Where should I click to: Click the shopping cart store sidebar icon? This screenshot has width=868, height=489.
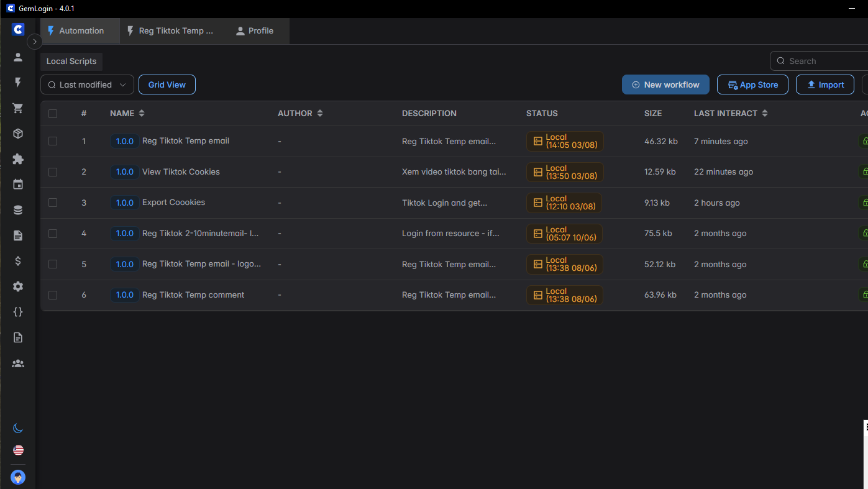tap(18, 108)
